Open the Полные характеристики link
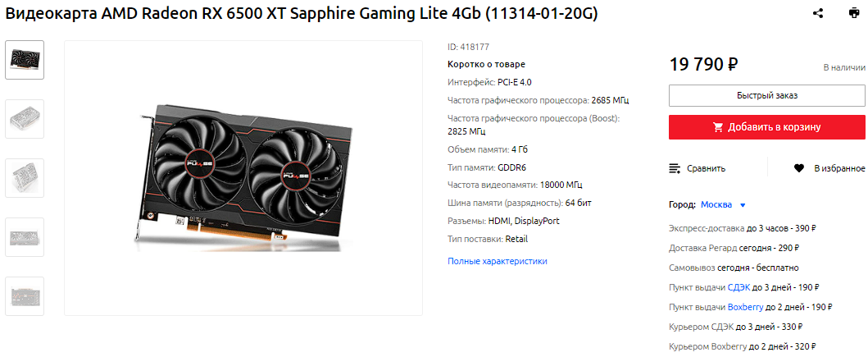This screenshot has height=357, width=868. click(497, 260)
